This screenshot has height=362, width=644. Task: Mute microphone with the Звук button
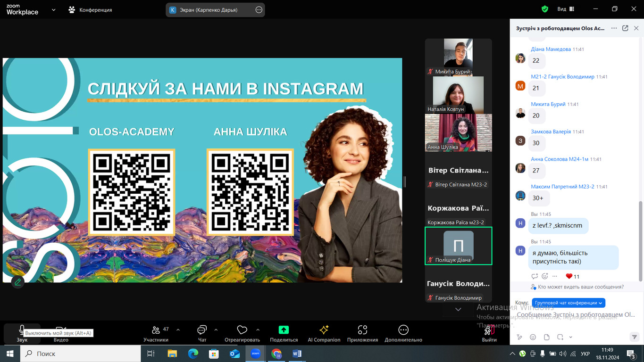[x=22, y=333]
